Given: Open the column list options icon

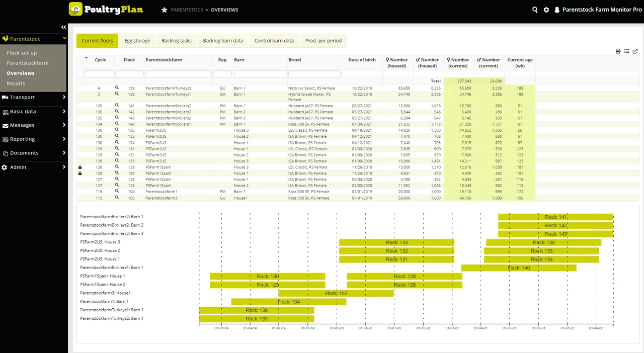Looking at the screenshot, I should pos(626,51).
